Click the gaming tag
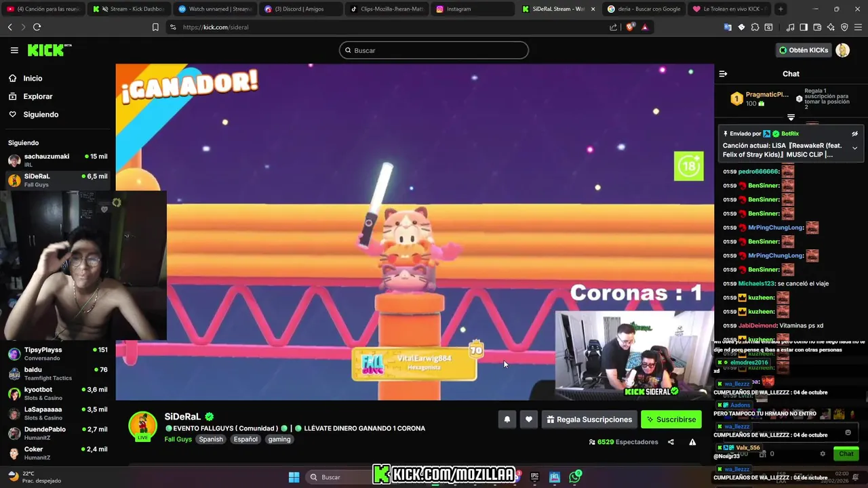 coord(279,439)
